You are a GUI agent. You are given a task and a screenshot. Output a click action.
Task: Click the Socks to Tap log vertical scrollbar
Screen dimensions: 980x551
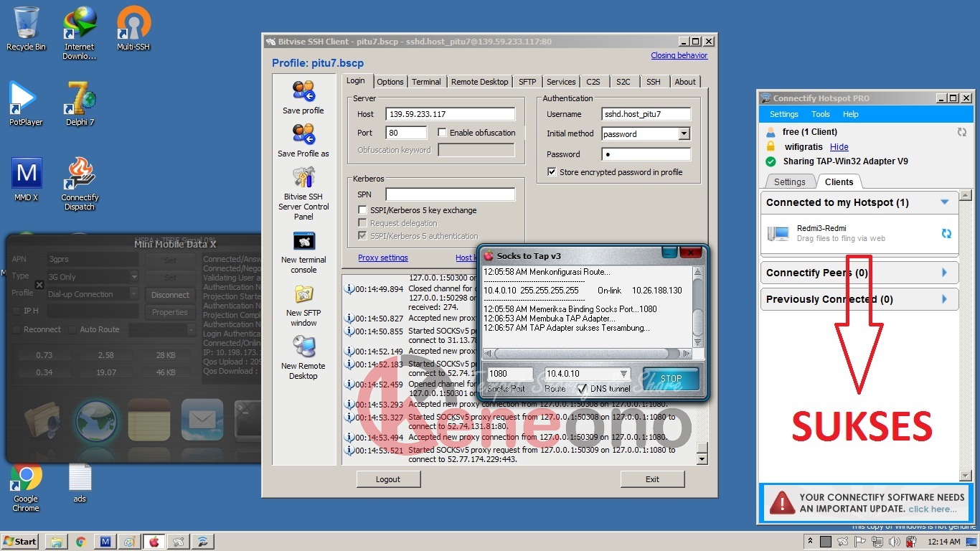699,307
